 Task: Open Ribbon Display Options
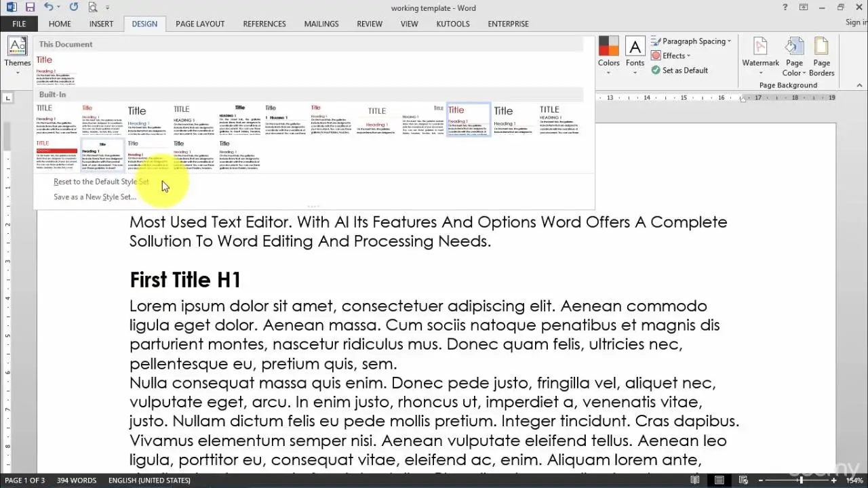point(804,7)
